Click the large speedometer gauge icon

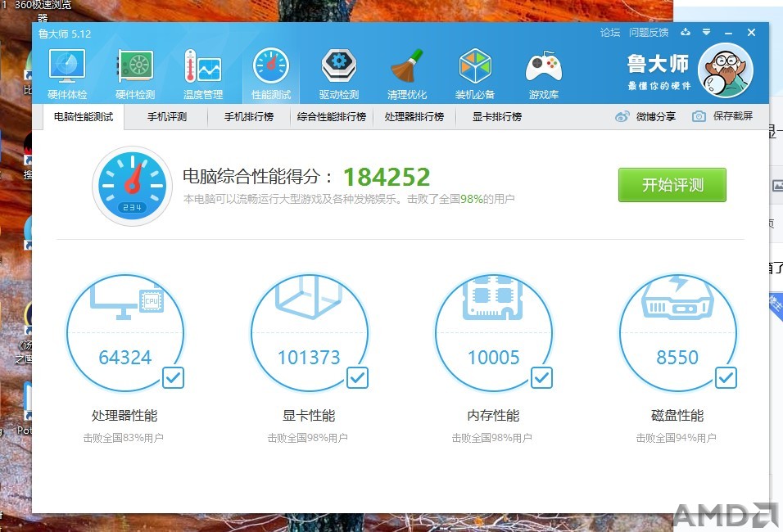[x=132, y=186]
